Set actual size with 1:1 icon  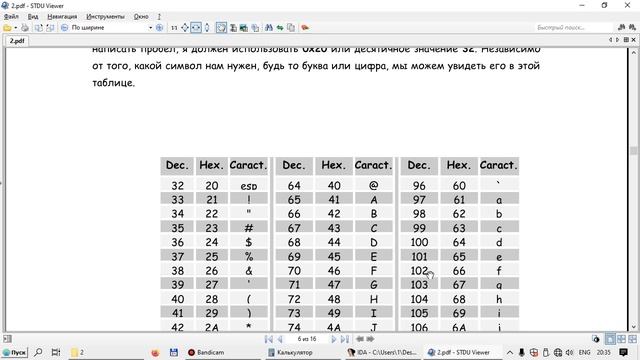[x=174, y=28]
